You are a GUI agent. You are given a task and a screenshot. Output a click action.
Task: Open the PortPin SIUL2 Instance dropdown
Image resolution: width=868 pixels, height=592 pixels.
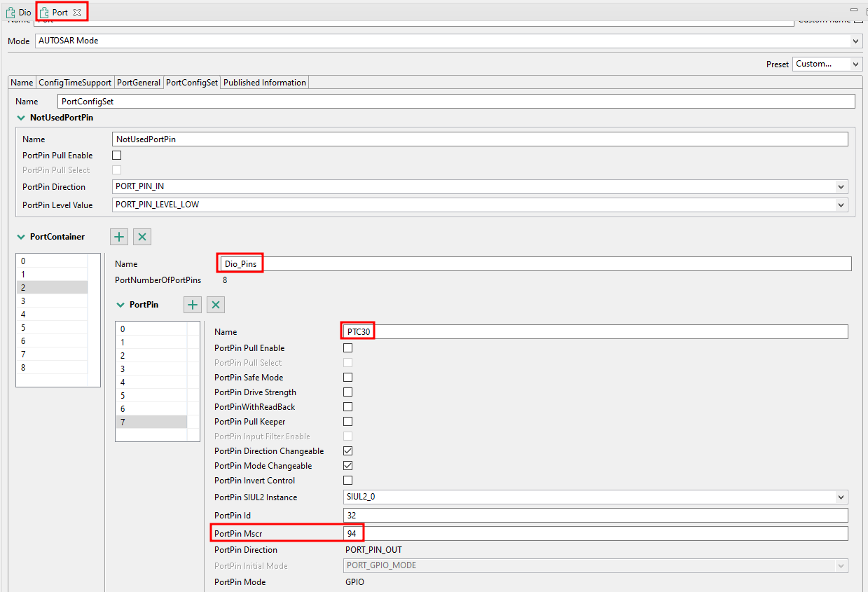(x=839, y=497)
